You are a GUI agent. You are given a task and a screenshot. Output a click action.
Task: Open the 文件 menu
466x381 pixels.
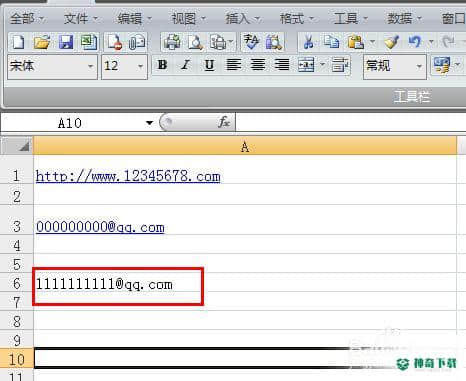coord(80,18)
